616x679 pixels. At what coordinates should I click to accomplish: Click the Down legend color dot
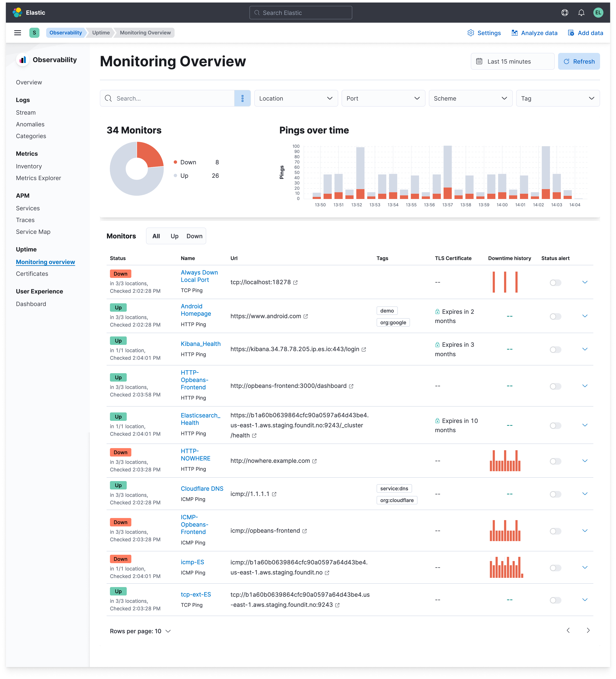click(x=175, y=162)
